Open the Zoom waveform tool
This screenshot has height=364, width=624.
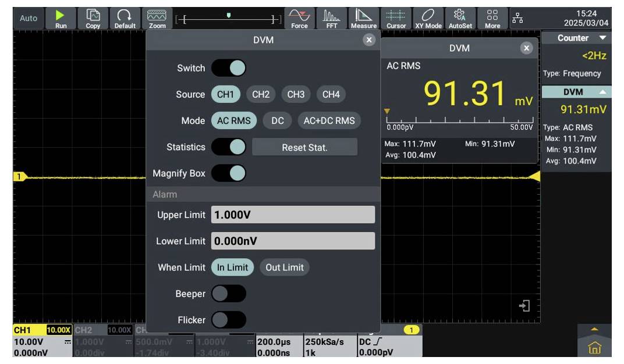(x=157, y=18)
